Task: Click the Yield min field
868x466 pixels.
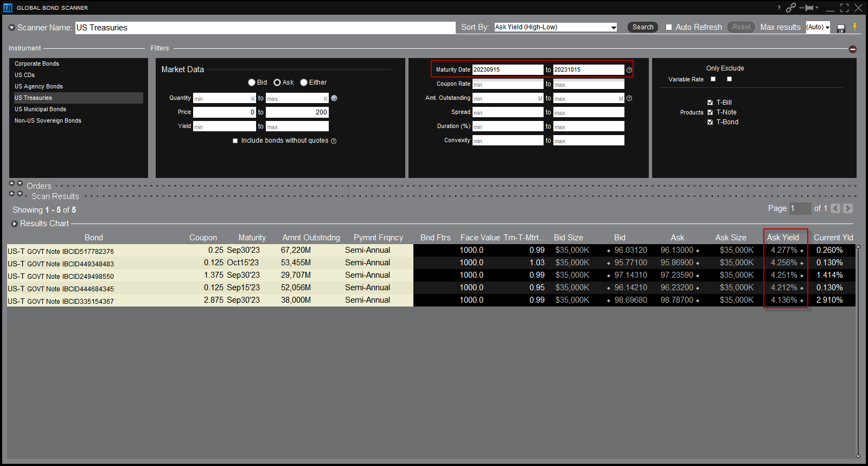Action: pos(225,126)
